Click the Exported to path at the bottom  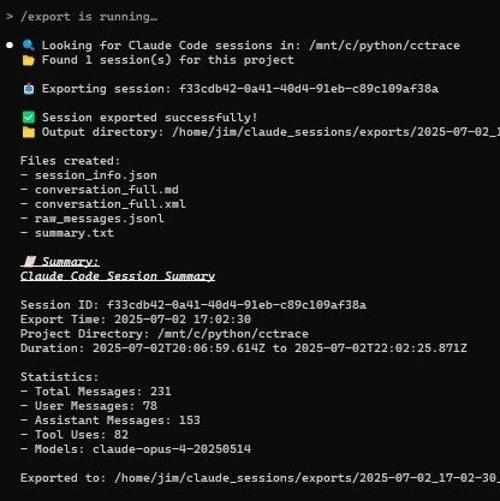pyautogui.click(x=307, y=478)
